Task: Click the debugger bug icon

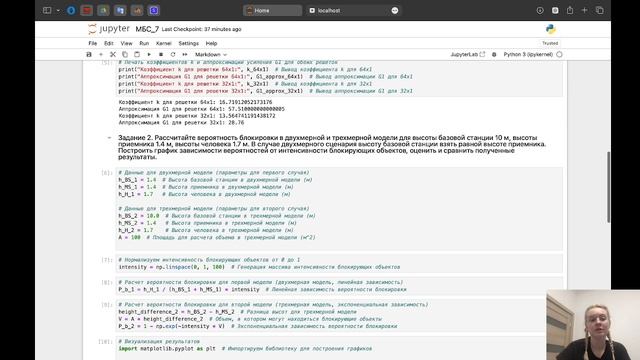Action: coord(494,54)
